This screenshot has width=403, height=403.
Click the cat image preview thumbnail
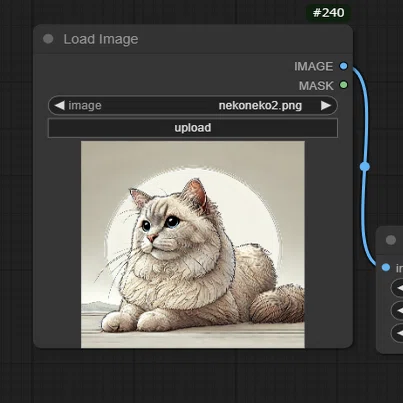(193, 245)
